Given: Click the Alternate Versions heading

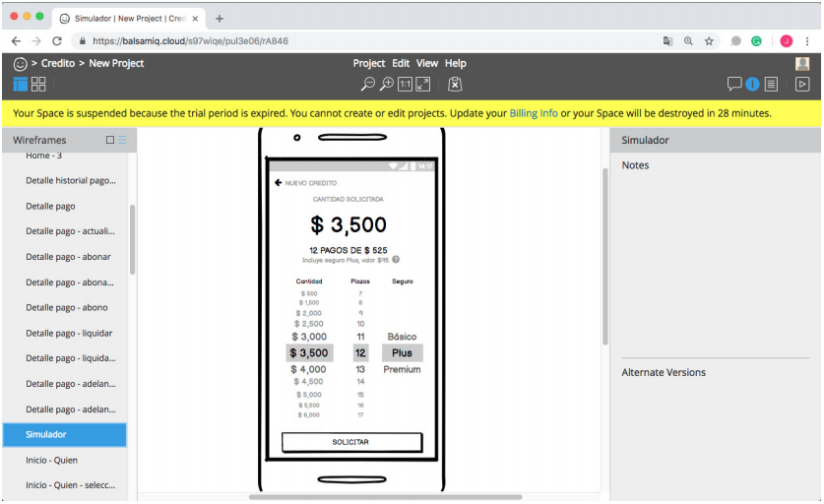Looking at the screenshot, I should coord(664,373).
